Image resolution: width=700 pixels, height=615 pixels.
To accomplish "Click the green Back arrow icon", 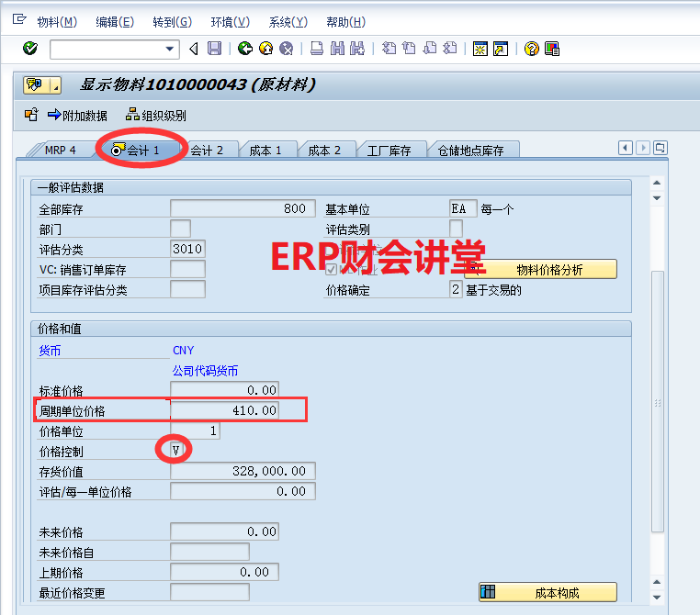I will pyautogui.click(x=244, y=49).
